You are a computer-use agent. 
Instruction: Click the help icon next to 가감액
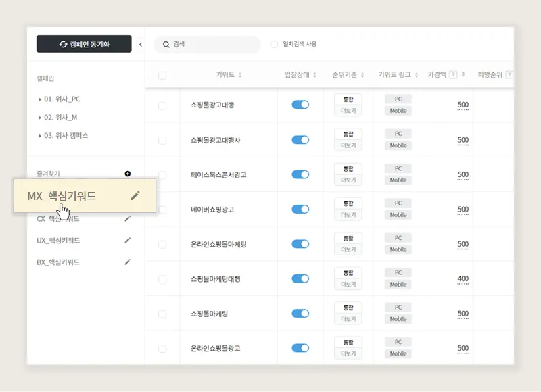[x=454, y=75]
